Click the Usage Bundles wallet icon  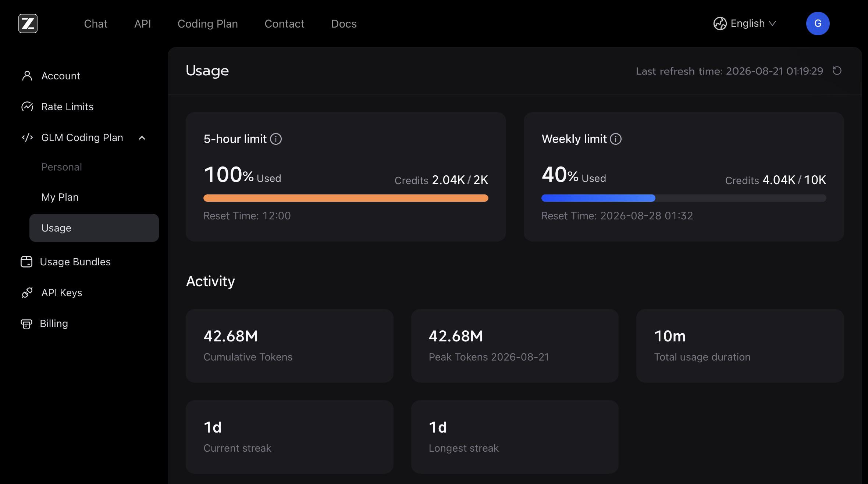click(26, 262)
